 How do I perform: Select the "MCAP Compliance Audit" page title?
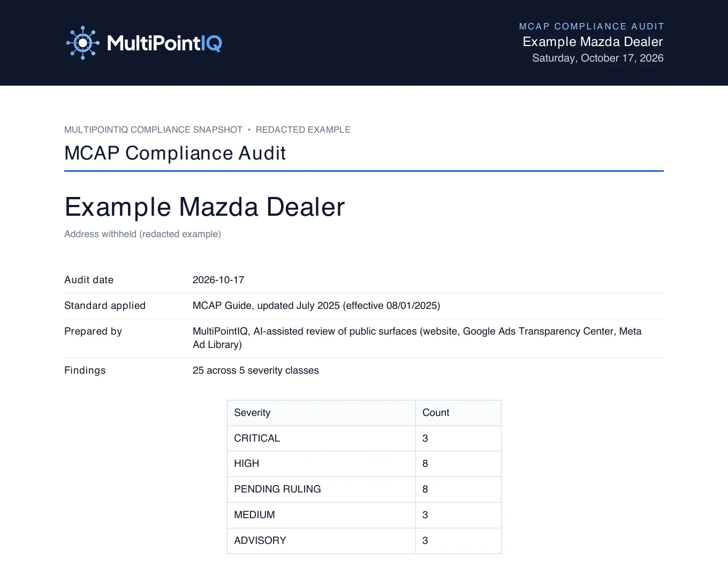click(175, 153)
